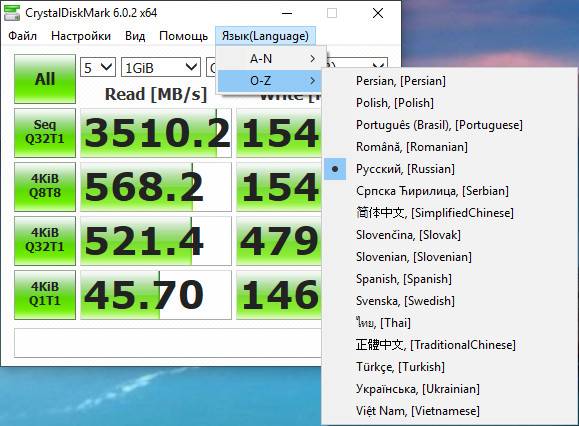Choose Slovenčina [Slovak] language
Viewport: 579px width, 426px height.
point(450,235)
